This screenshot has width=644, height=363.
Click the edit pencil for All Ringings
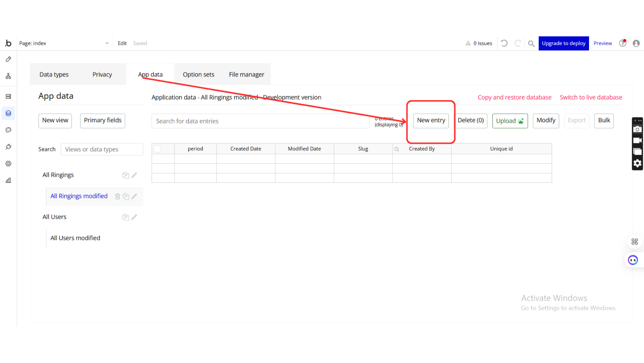tap(134, 175)
